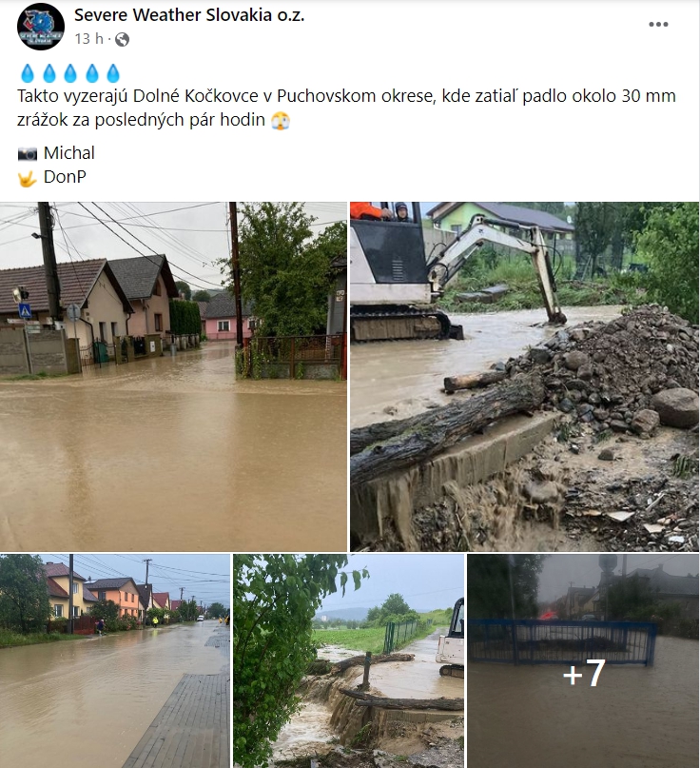Select the name Michal in the credits
This screenshot has height=768, width=700.
click(x=68, y=152)
